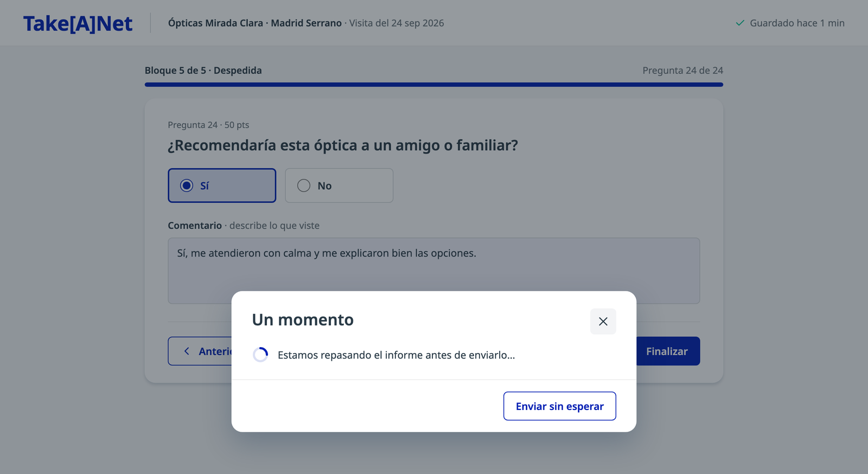
Task: Click 'Bloque 5 de 5 · Despedida' heading
Action: (203, 71)
